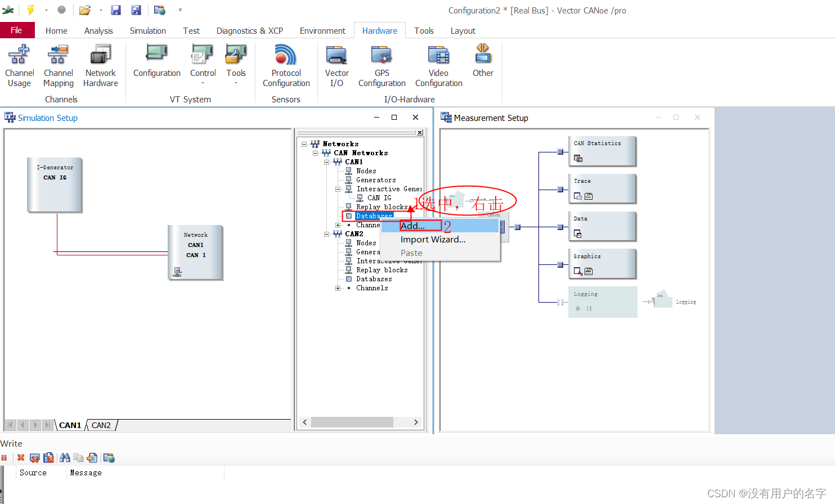Open the CAN Statistics block
Screen dimensions: 835x504
602,151
